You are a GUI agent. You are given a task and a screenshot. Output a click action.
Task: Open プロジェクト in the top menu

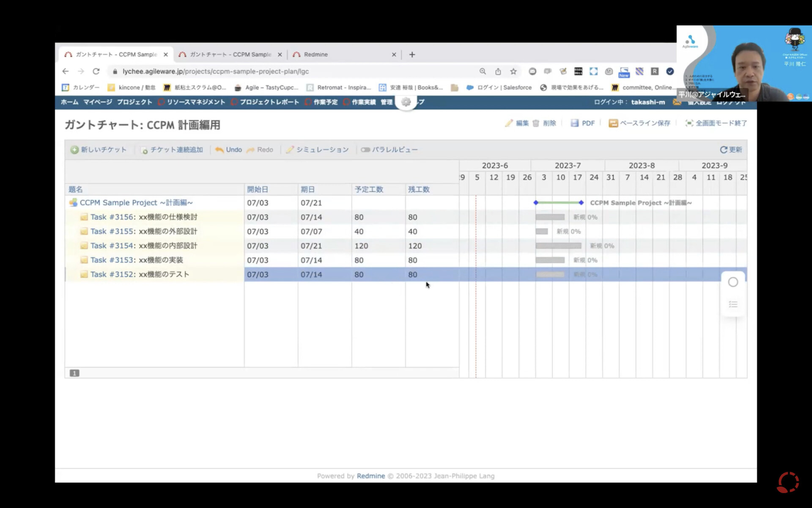[x=134, y=102]
